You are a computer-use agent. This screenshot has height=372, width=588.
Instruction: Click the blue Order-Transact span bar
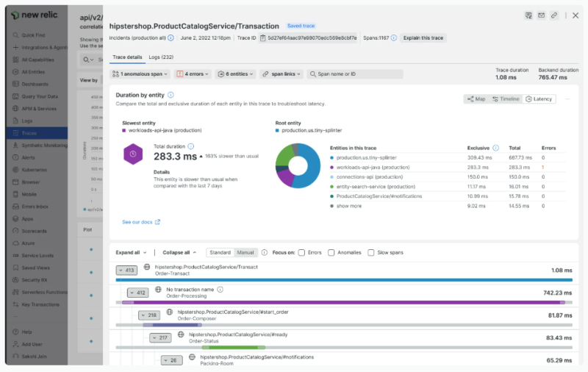pos(344,280)
